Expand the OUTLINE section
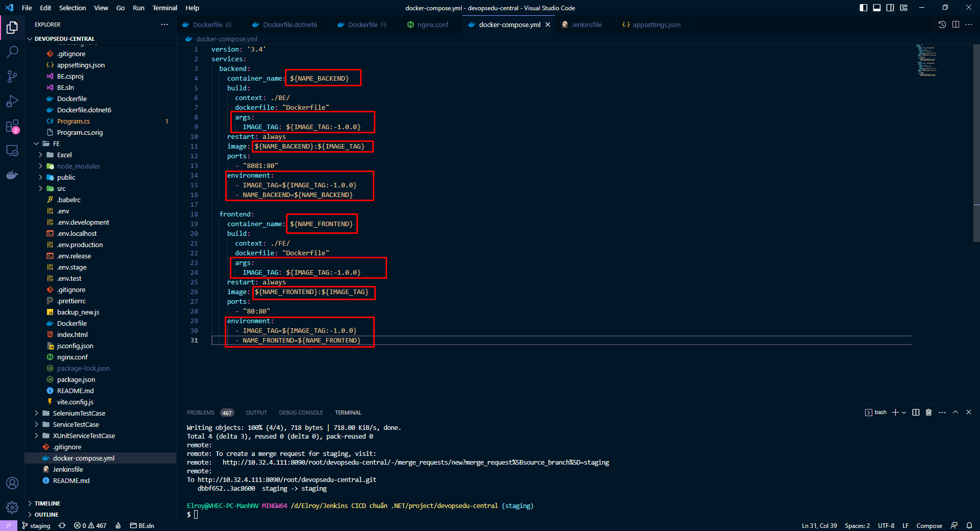Screen dimensions: 980x531 coord(46,515)
